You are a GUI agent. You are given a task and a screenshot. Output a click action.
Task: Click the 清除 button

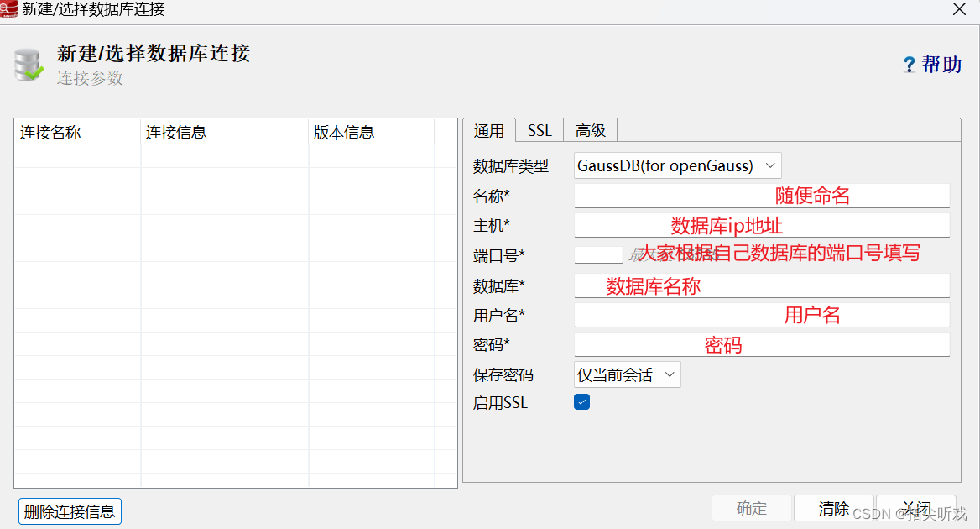834,508
